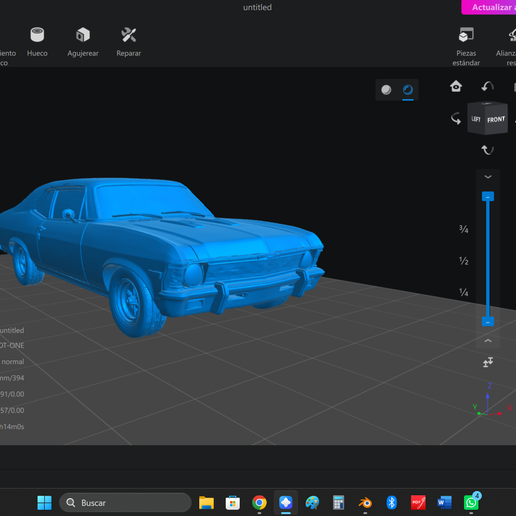Click the layer number icon under slider
The image size is (516, 516).
[488, 362]
